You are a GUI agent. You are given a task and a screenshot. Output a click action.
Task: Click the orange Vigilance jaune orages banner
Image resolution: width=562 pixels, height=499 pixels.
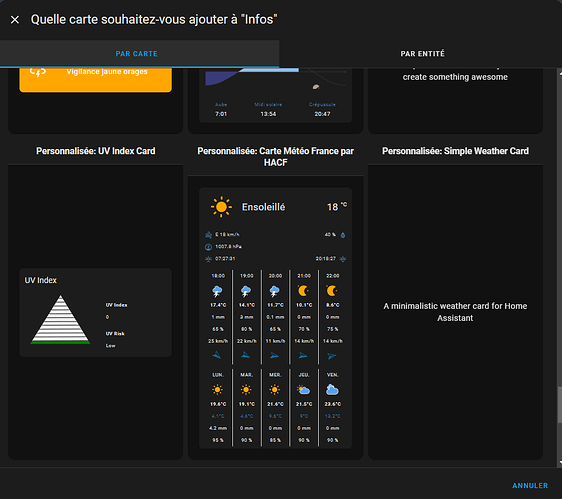(95, 79)
